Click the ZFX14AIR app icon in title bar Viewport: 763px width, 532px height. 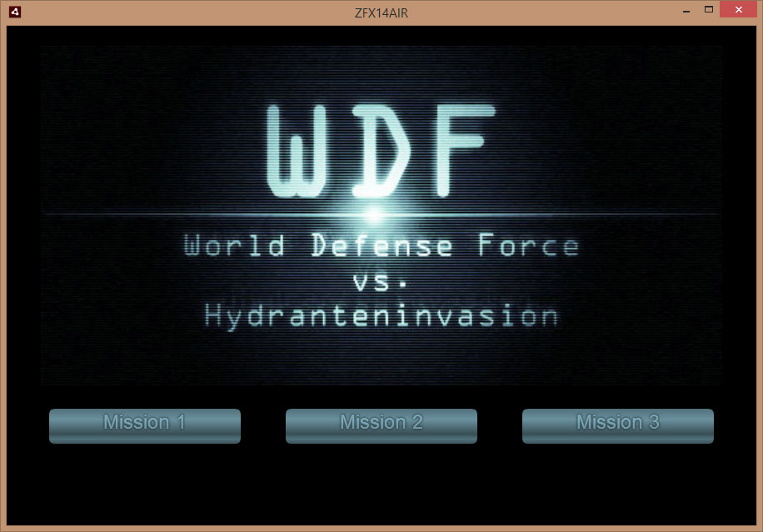[x=14, y=12]
